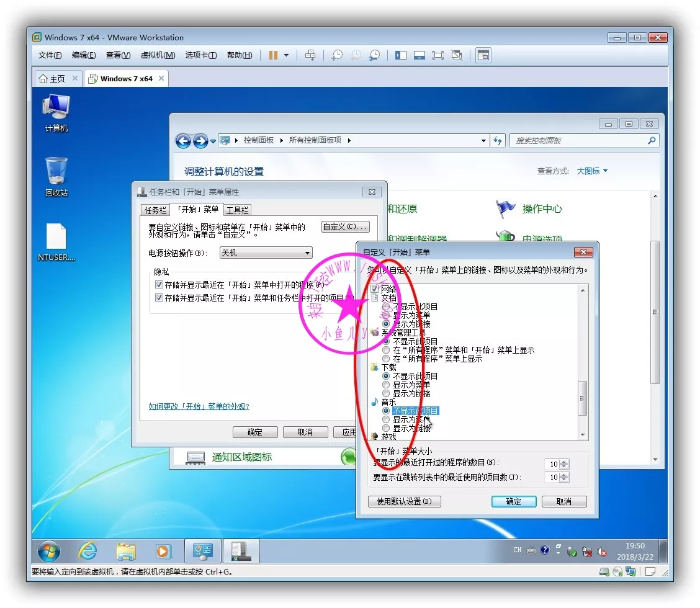This screenshot has width=700, height=608.
Task: Click the Windows 7 Start orb
Action: pos(49,551)
